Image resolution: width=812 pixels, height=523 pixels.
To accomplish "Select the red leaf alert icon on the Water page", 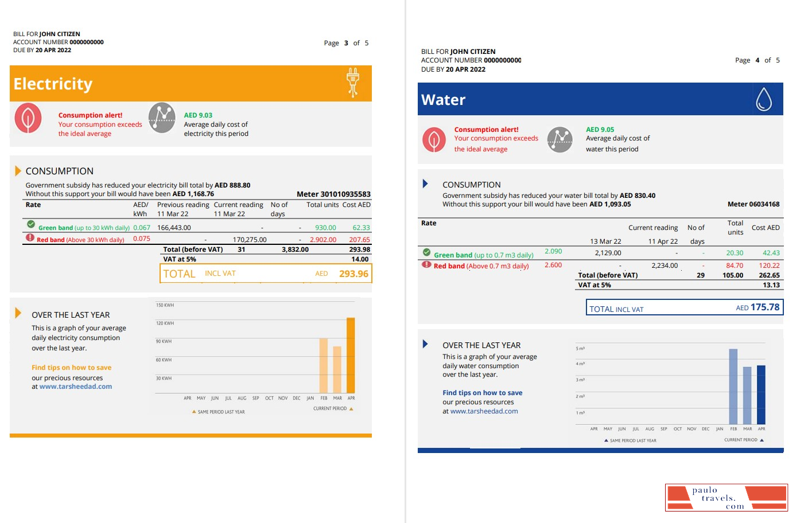I will click(434, 139).
